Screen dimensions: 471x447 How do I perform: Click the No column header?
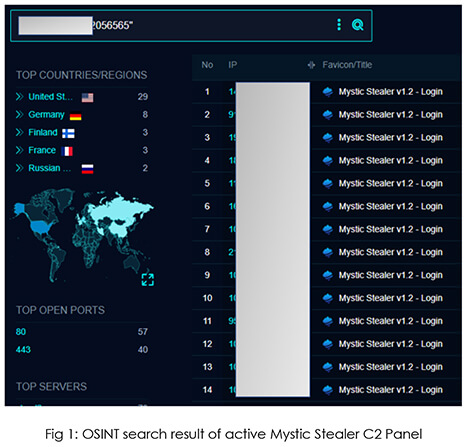point(207,65)
